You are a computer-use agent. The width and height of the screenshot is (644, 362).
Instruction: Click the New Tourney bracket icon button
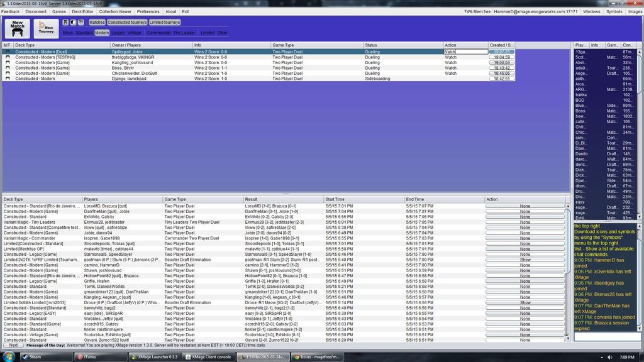pyautogui.click(x=47, y=28)
